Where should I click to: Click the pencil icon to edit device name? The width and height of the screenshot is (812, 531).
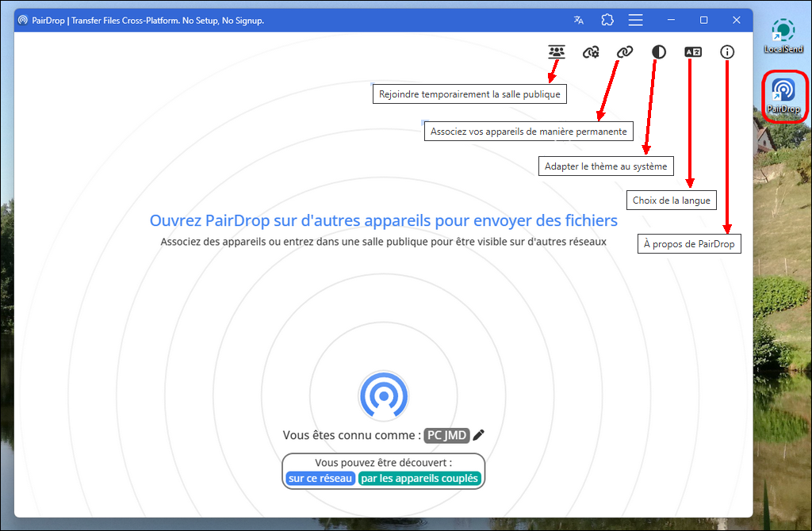pos(478,434)
